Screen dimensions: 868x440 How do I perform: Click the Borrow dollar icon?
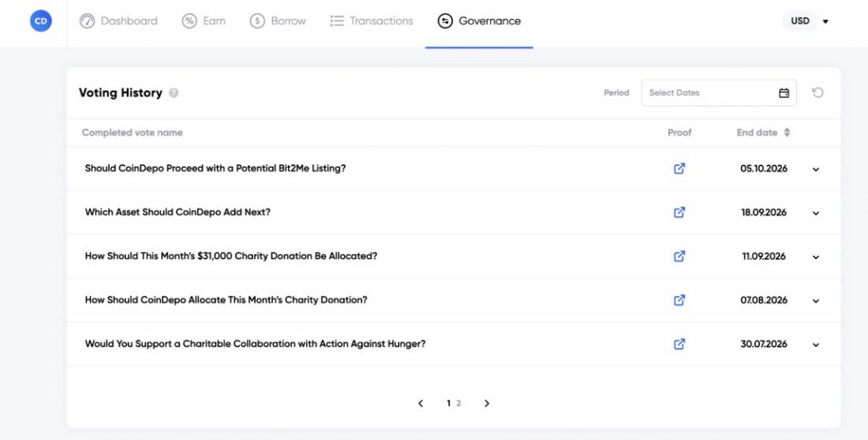[257, 21]
